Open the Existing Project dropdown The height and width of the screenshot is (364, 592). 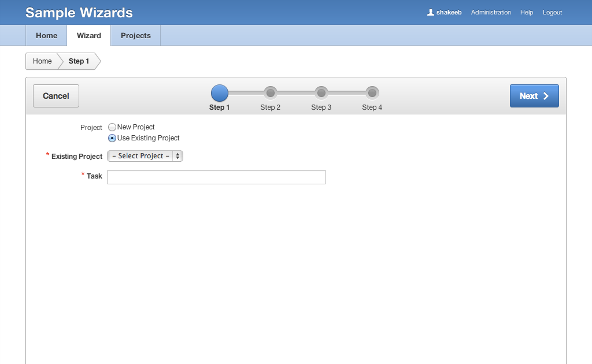[x=145, y=156]
